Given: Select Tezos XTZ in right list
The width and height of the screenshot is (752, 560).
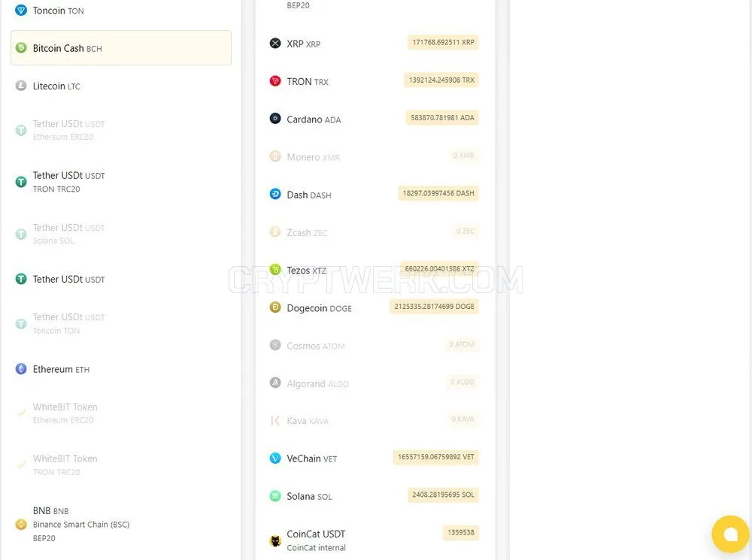Looking at the screenshot, I should [x=374, y=270].
